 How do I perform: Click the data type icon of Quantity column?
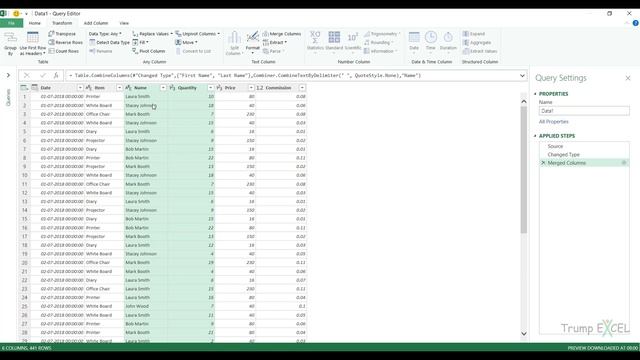[x=172, y=87]
